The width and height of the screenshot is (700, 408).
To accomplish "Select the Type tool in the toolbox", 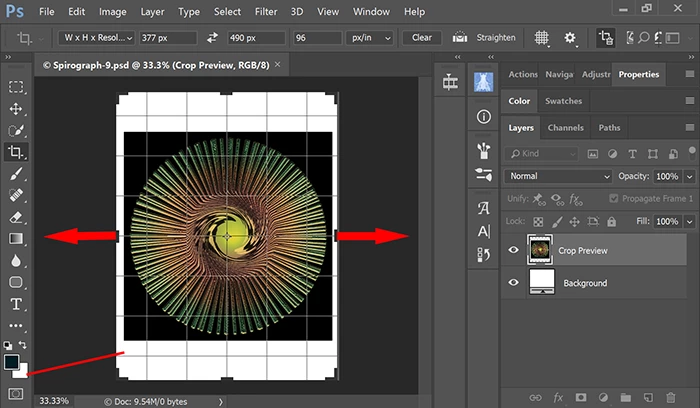I will tap(16, 304).
